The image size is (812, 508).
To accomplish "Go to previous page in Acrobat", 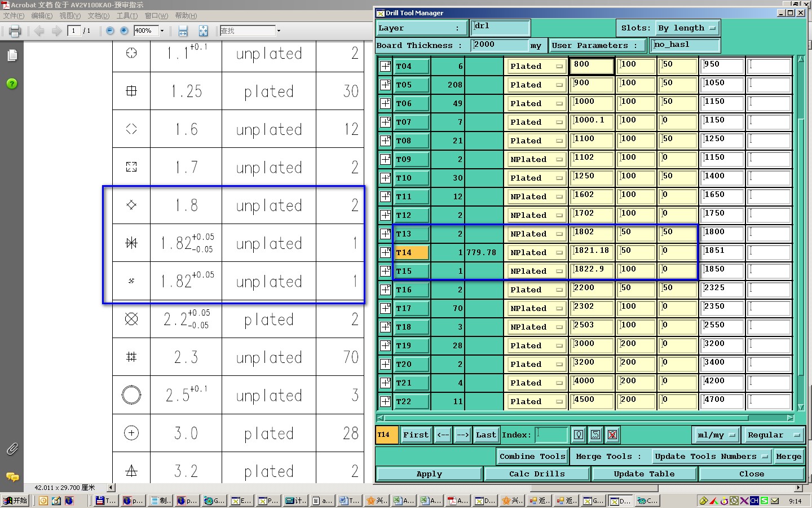I will tap(39, 31).
